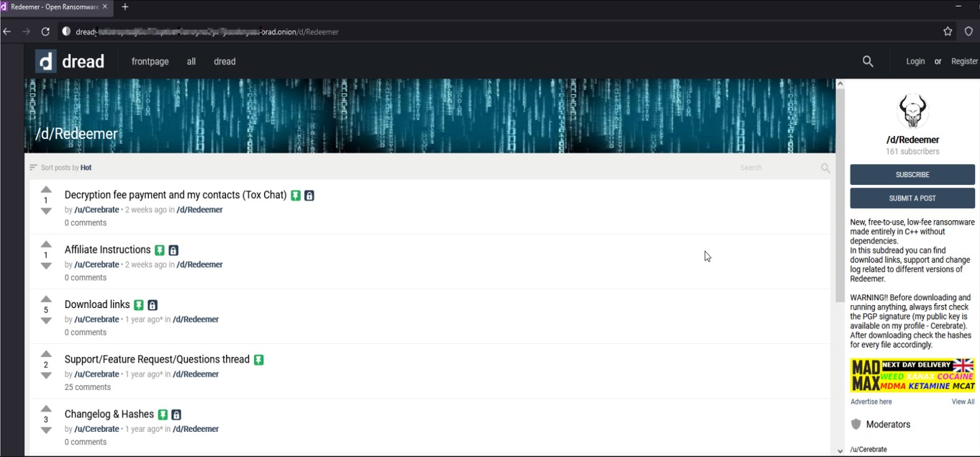
Task: Open /u/Cerebrate's profile link
Action: click(x=96, y=209)
